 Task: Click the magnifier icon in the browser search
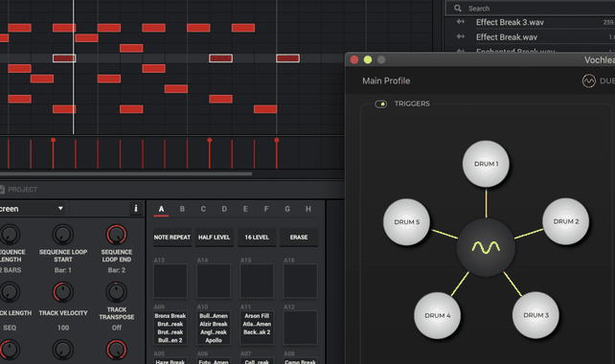coord(457,8)
